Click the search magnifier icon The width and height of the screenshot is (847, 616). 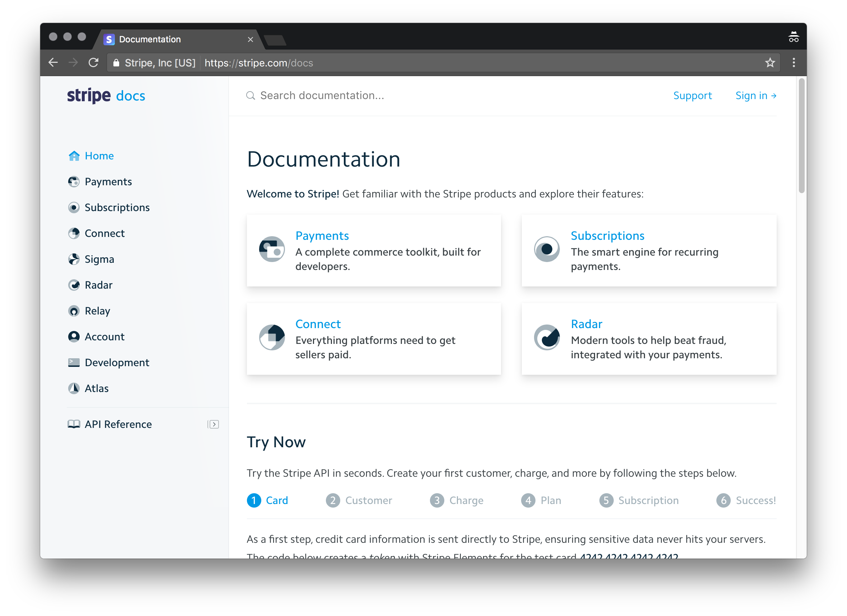point(251,95)
